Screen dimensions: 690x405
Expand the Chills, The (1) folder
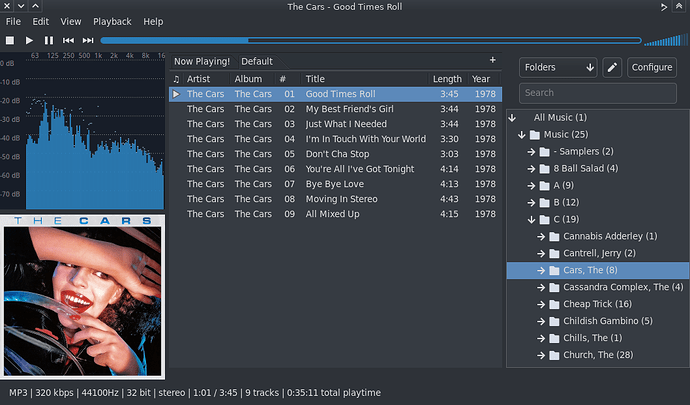coord(541,338)
